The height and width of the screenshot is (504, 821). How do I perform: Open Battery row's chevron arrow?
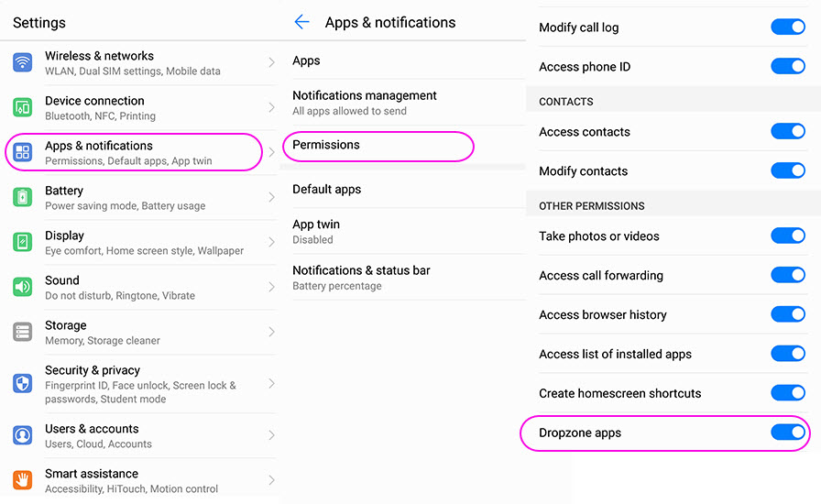point(271,197)
